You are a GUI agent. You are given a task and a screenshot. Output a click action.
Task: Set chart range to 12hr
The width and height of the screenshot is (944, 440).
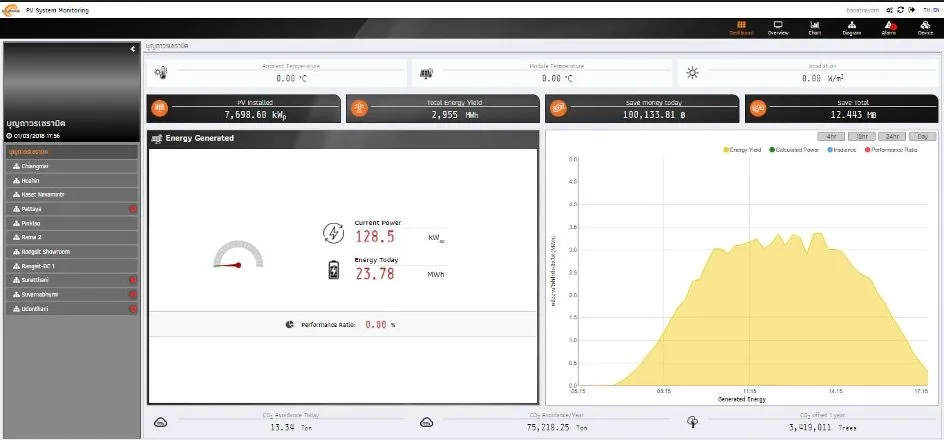pyautogui.click(x=862, y=137)
